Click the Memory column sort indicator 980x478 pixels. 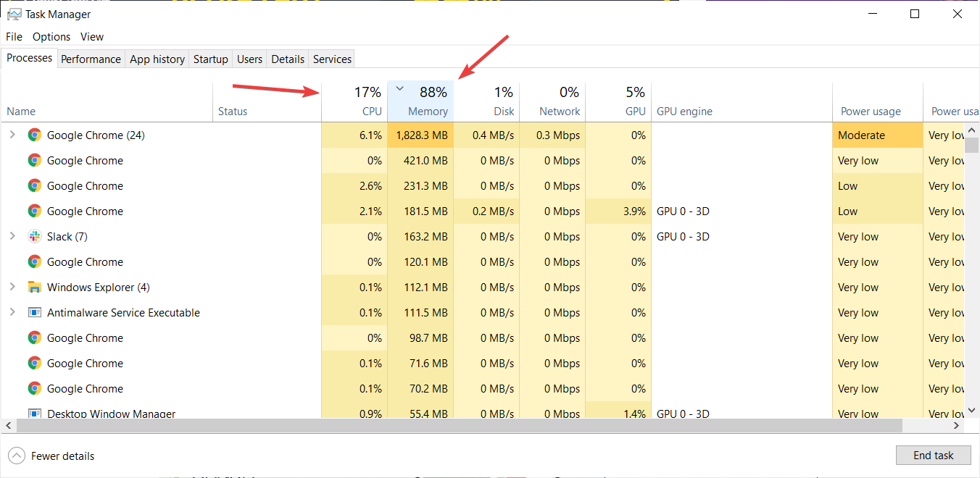coord(399,88)
